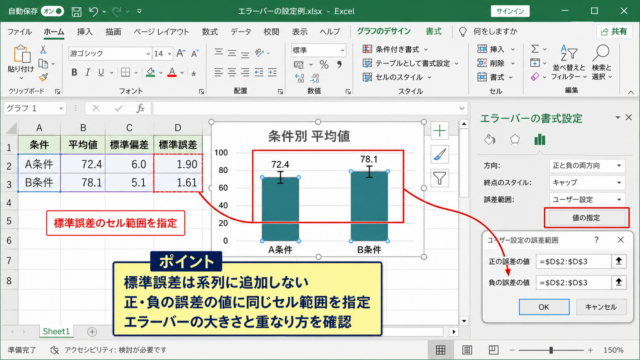Apply Italic formatting
This screenshot has height=360, width=640.
tap(87, 73)
